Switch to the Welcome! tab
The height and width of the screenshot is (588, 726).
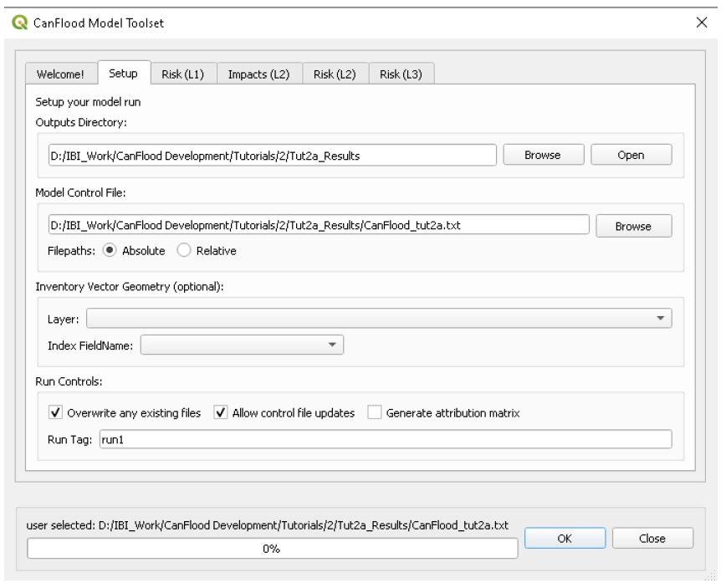[x=61, y=74]
